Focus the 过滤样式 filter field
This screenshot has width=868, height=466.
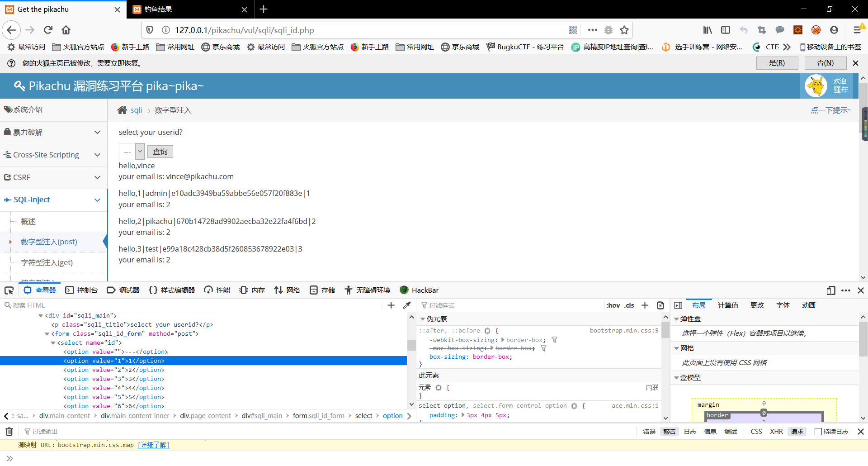(x=511, y=305)
